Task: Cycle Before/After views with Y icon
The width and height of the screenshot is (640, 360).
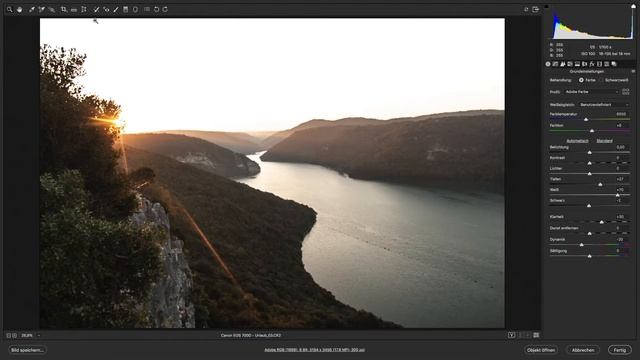Action: point(511,335)
